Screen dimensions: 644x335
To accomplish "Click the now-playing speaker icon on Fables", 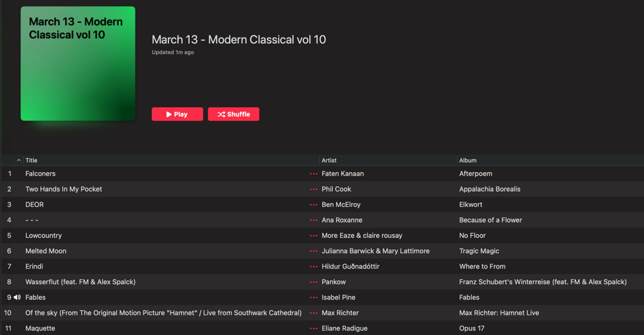I will pos(17,297).
